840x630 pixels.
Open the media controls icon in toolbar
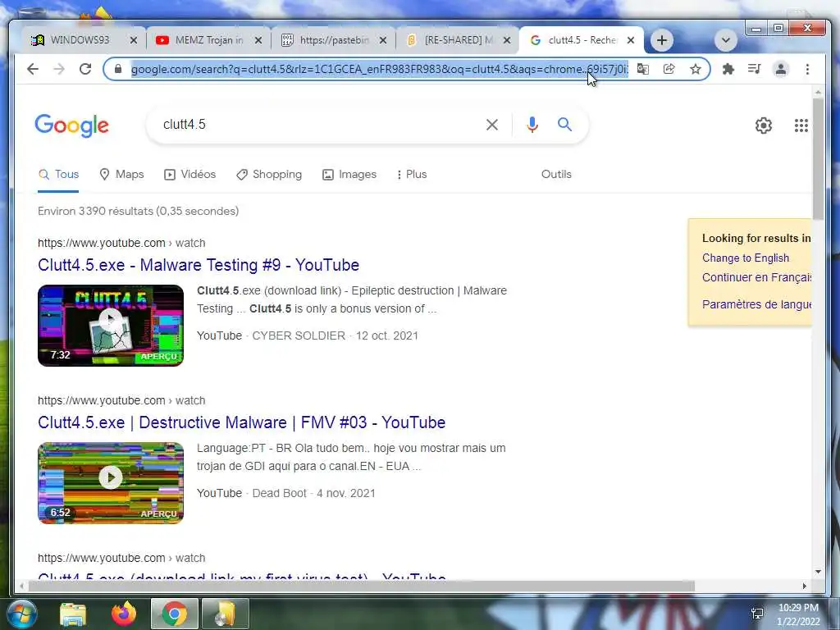pos(755,69)
